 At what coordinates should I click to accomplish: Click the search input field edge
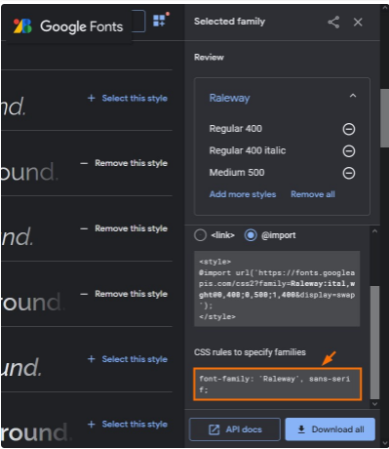tap(139, 21)
